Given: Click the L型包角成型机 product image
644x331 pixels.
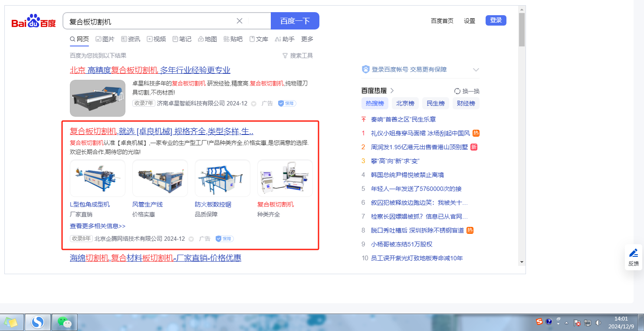Looking at the screenshot, I should point(98,178).
